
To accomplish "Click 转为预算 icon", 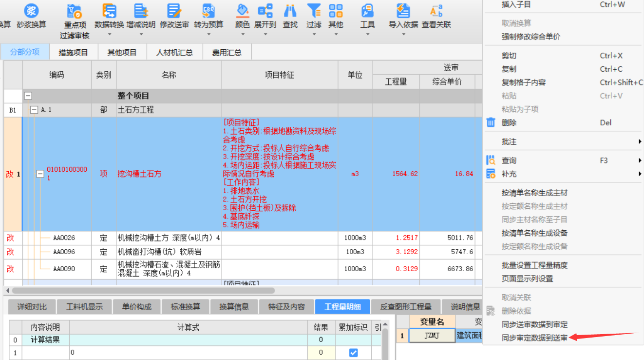I will (208, 10).
